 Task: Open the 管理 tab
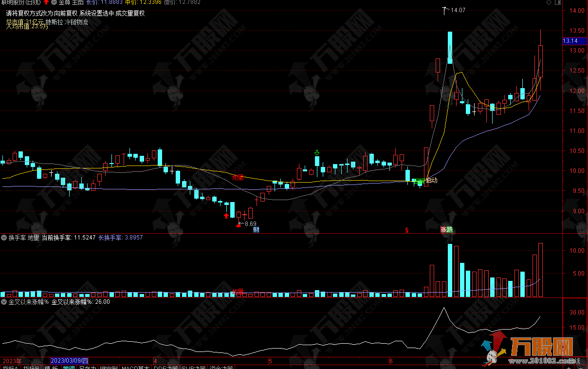coord(69,367)
